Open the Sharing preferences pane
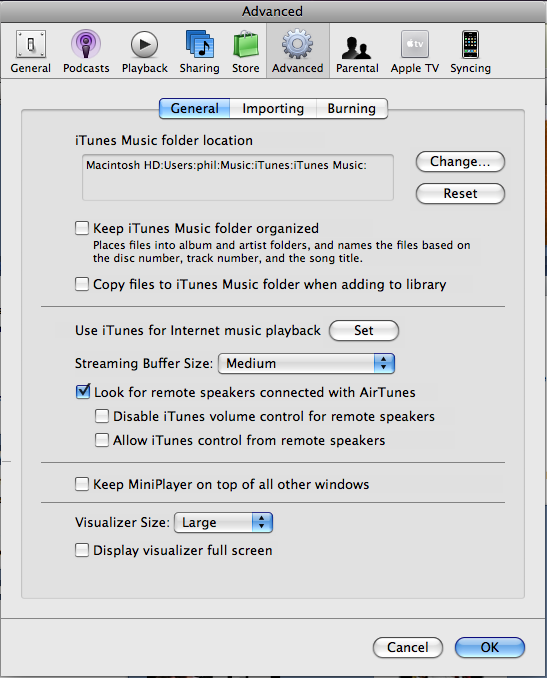547x678 pixels. [199, 51]
